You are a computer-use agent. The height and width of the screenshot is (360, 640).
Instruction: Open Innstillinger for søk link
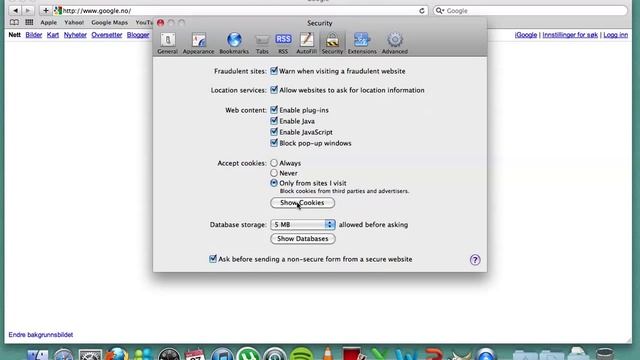coord(570,35)
